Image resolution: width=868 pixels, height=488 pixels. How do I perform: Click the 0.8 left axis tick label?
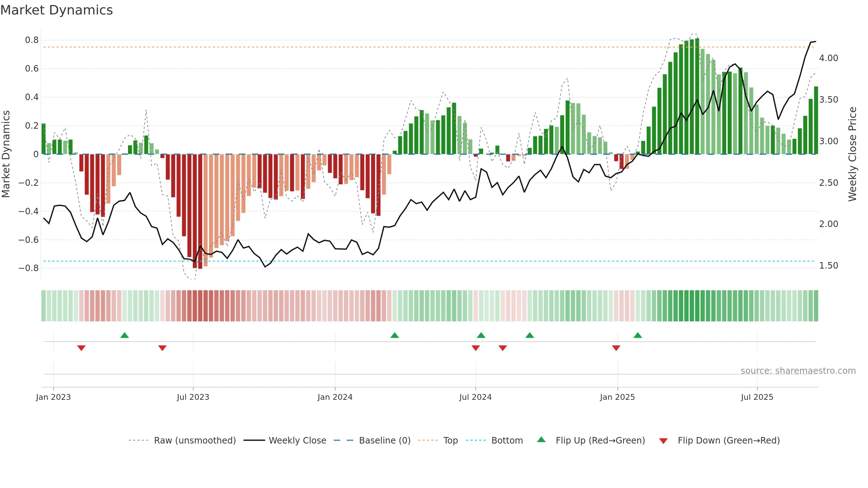click(x=32, y=40)
